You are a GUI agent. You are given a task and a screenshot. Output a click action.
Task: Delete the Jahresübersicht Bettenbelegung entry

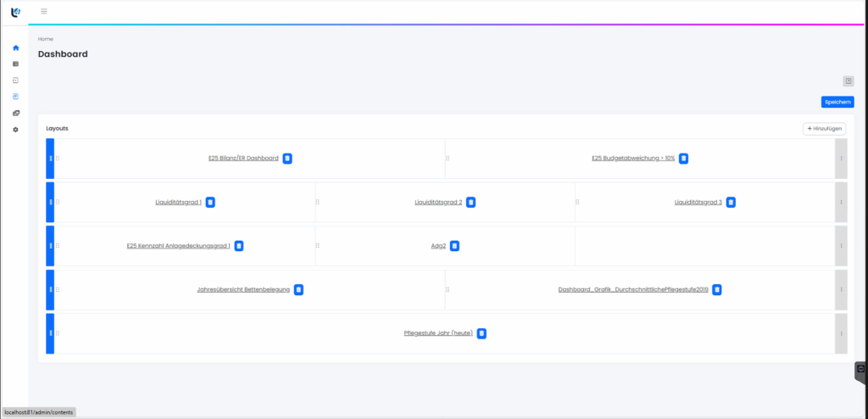(x=298, y=289)
